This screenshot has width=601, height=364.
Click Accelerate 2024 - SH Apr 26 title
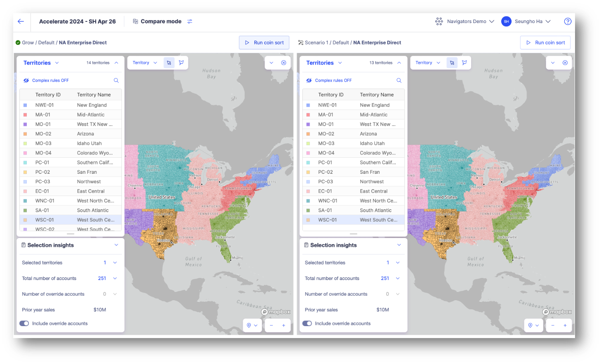(x=77, y=21)
